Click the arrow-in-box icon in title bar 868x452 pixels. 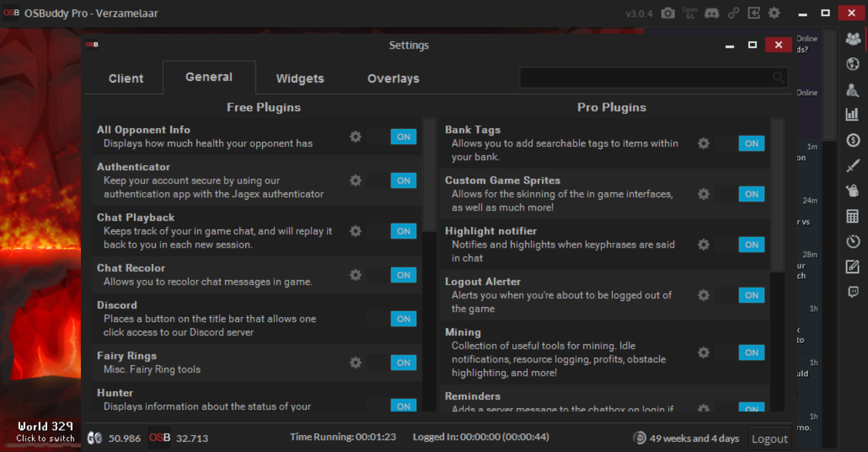tap(753, 13)
